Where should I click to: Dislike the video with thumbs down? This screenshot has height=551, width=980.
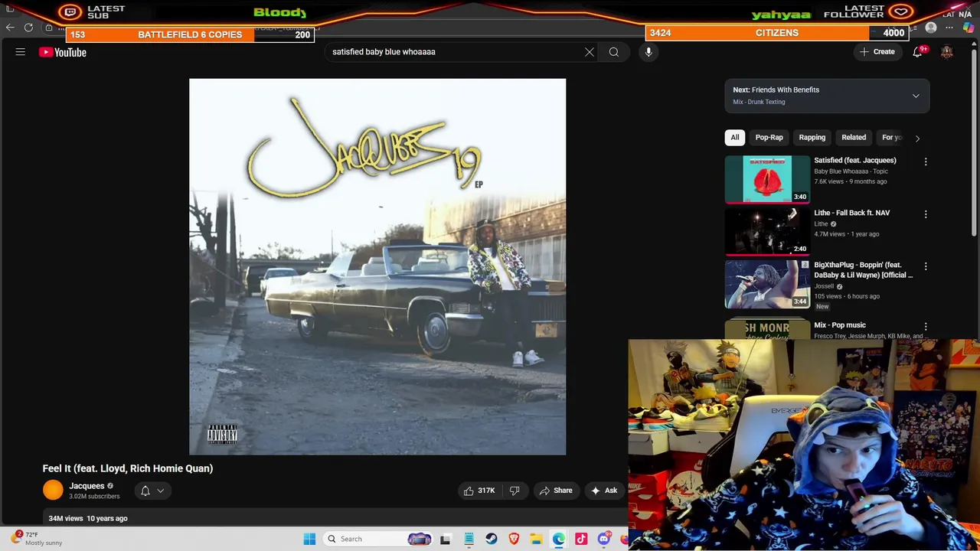pos(514,491)
